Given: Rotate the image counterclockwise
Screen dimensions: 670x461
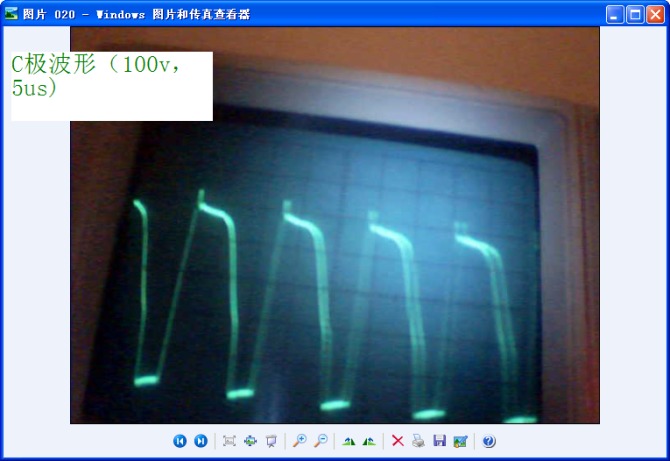Looking at the screenshot, I should [x=369, y=441].
